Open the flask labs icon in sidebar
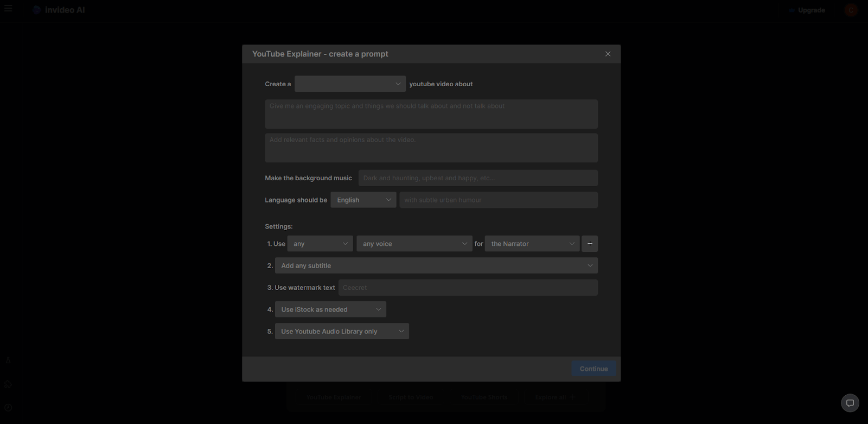This screenshot has width=868, height=424. point(8,360)
